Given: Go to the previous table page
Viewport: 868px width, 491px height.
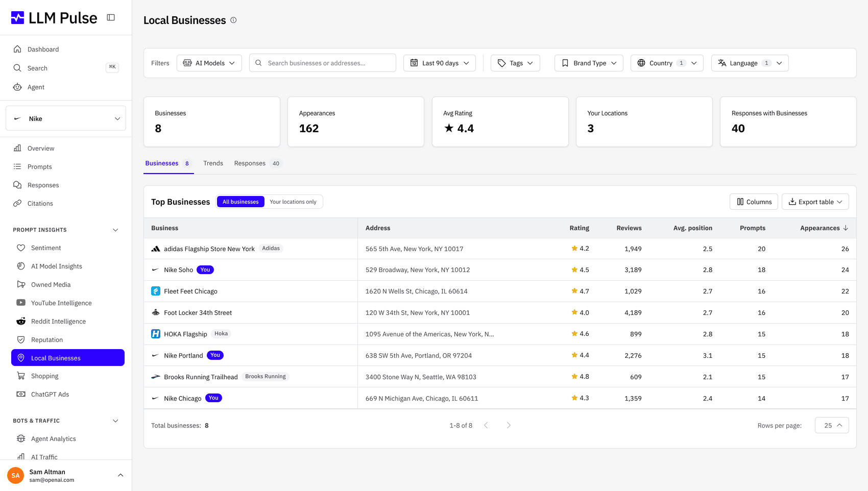Looking at the screenshot, I should pos(486,426).
